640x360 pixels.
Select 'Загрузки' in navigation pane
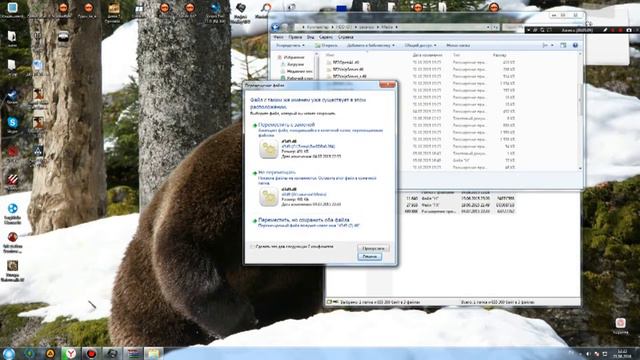296,64
